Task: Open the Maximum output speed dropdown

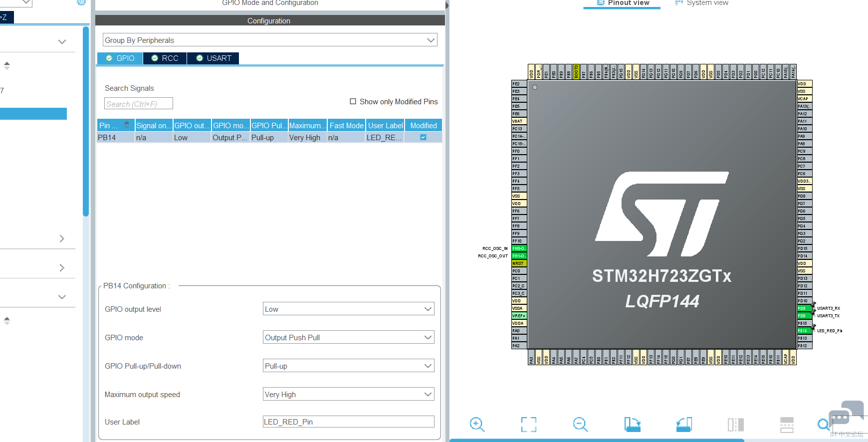Action: coord(349,394)
